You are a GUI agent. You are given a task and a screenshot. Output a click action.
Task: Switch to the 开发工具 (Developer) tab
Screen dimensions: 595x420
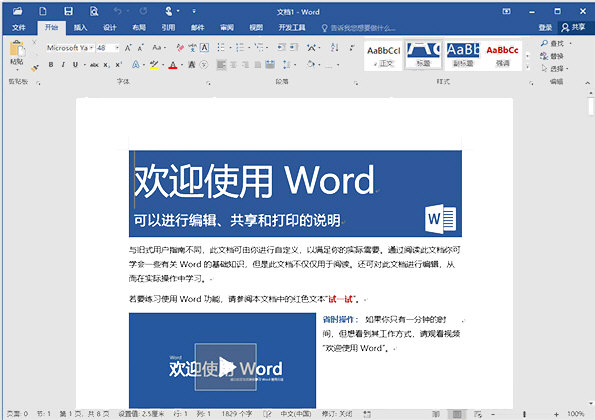[x=292, y=28]
